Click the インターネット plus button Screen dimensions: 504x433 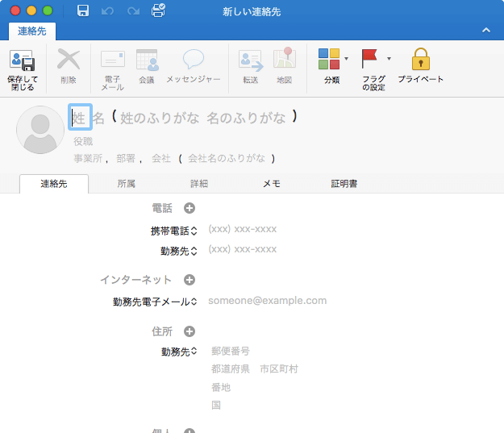coord(190,280)
